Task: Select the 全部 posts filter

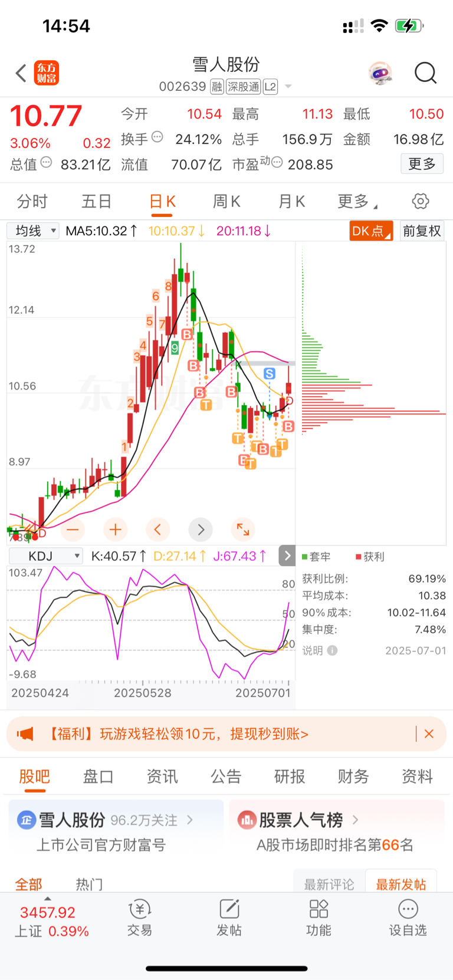Action: coord(28,884)
